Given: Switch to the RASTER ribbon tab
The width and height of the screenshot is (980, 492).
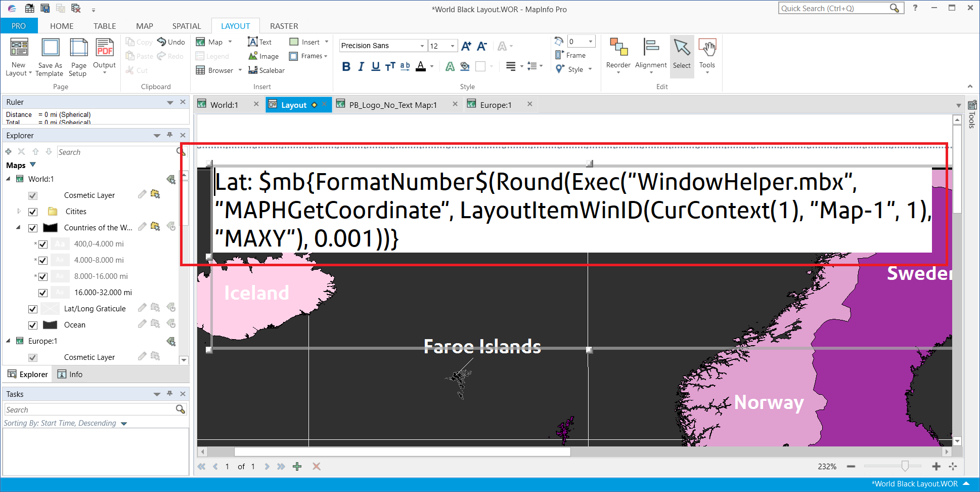Looking at the screenshot, I should (284, 26).
